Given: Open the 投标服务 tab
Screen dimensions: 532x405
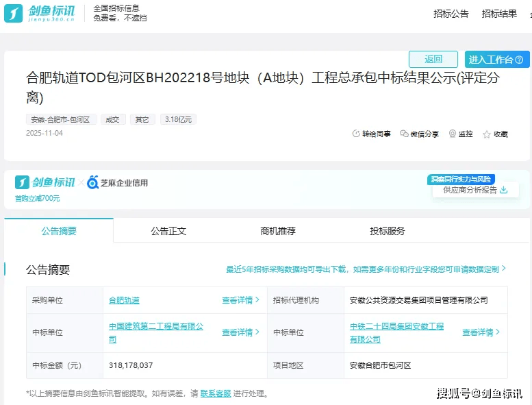Looking at the screenshot, I should pyautogui.click(x=388, y=231).
